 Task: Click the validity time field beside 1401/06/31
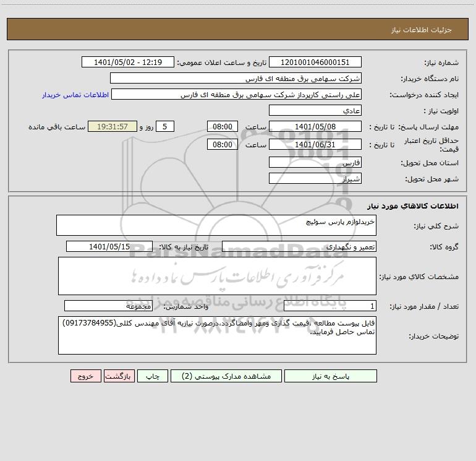pos(222,144)
